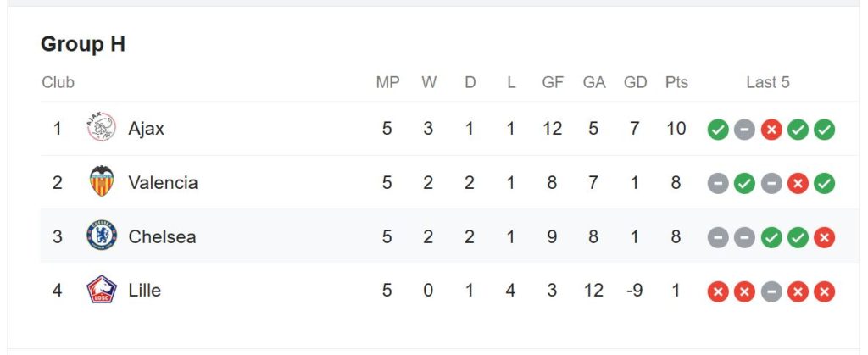Click the Pts column header

pyautogui.click(x=676, y=82)
